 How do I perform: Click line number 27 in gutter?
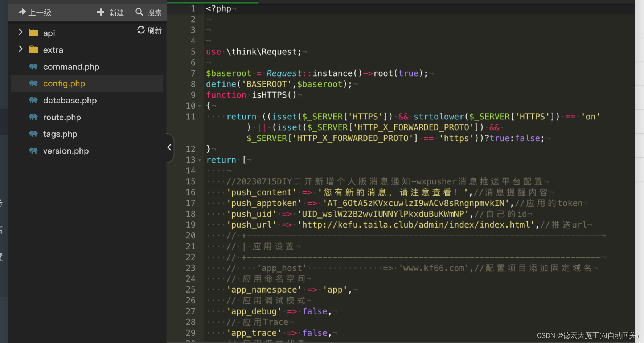(190, 311)
